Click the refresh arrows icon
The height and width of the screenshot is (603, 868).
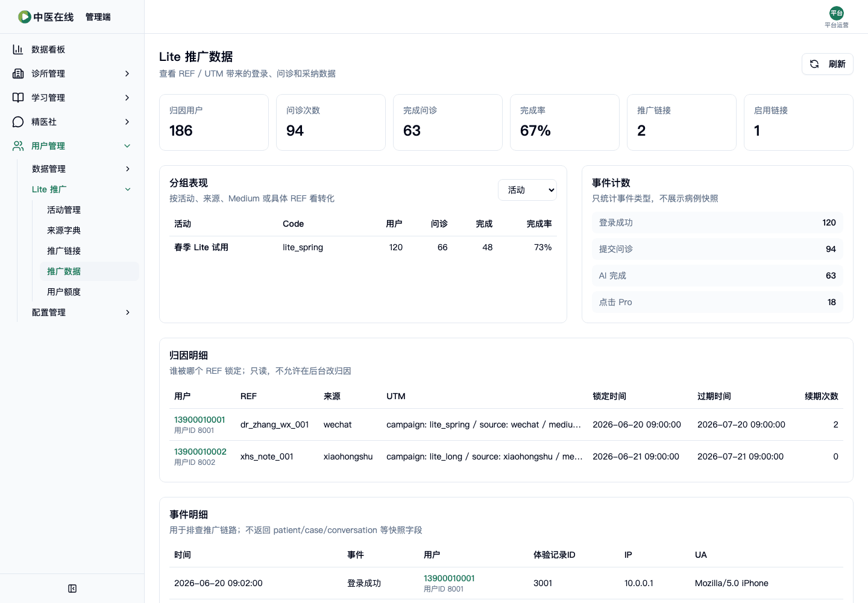[x=814, y=64]
